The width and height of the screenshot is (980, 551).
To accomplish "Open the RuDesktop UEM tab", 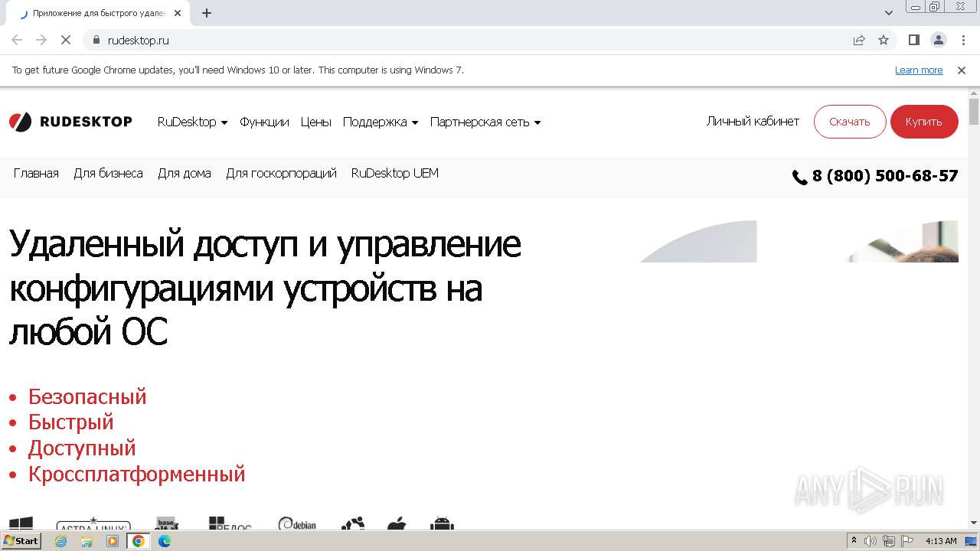I will [x=395, y=173].
